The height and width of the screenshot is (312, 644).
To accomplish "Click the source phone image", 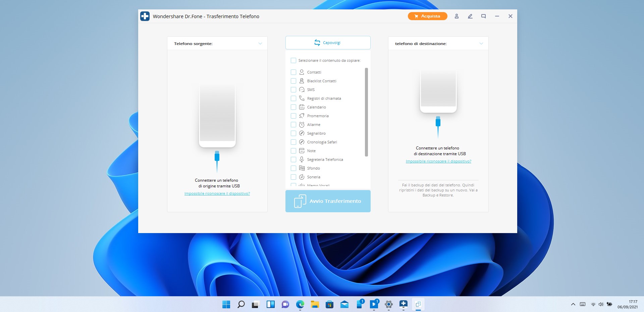I will coord(217,116).
